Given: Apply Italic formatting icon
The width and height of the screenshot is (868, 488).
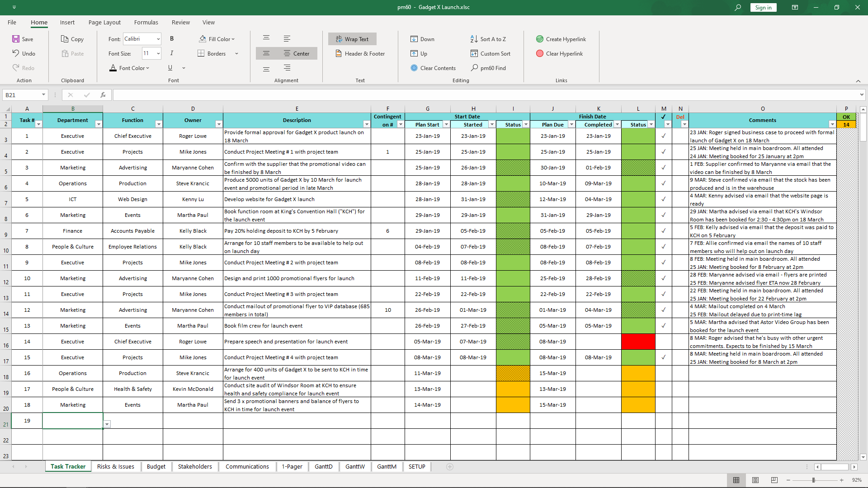Looking at the screenshot, I should 172,53.
